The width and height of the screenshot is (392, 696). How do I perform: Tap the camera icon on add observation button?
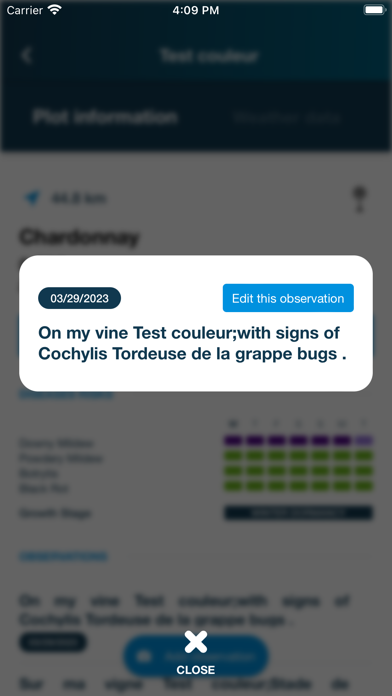144,656
